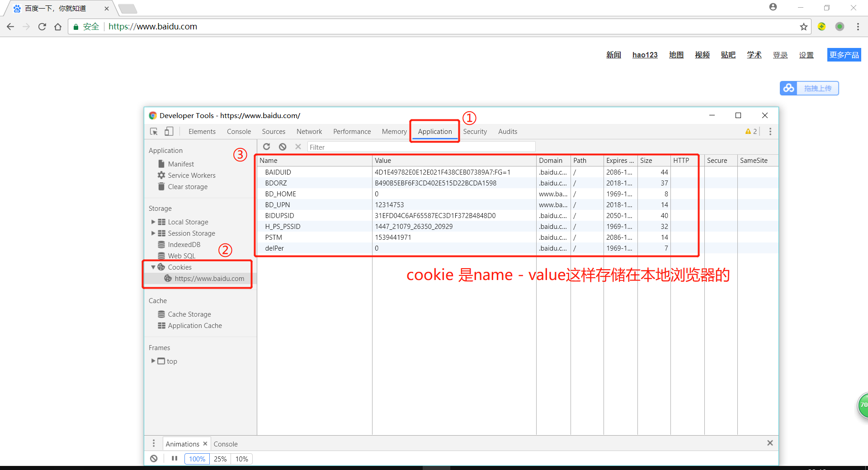Click the 更多产品 button
This screenshot has height=470, width=868.
(x=844, y=55)
